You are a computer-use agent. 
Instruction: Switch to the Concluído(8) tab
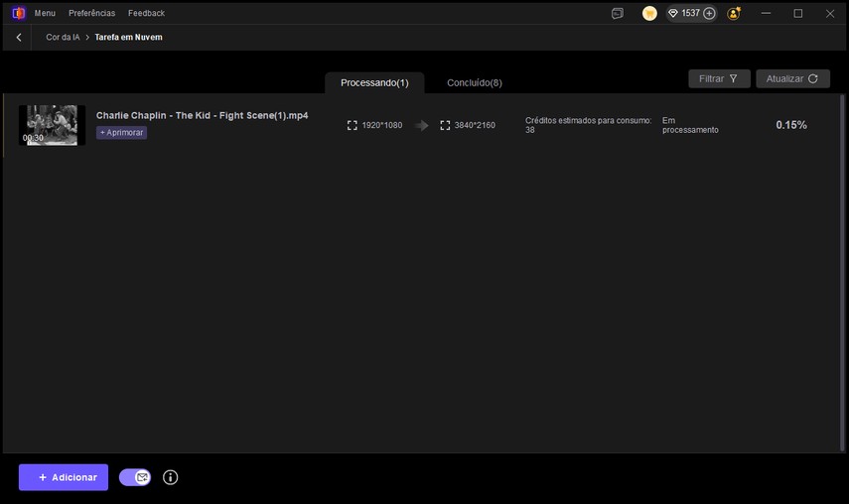pos(474,82)
